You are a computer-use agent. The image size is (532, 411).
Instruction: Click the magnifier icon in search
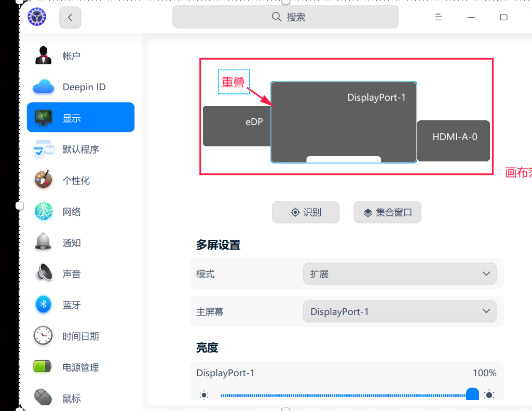click(277, 17)
